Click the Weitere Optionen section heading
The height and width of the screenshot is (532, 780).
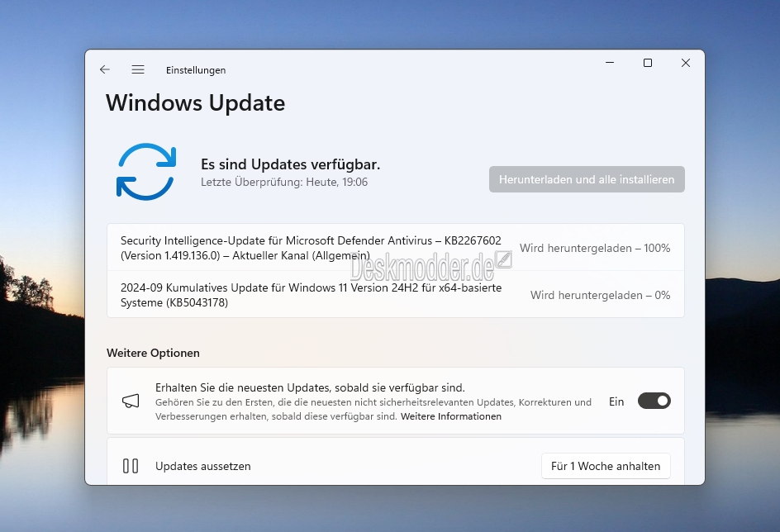pos(153,353)
